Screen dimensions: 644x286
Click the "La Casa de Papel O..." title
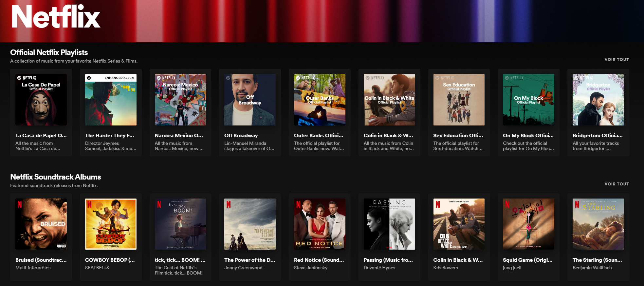click(41, 136)
